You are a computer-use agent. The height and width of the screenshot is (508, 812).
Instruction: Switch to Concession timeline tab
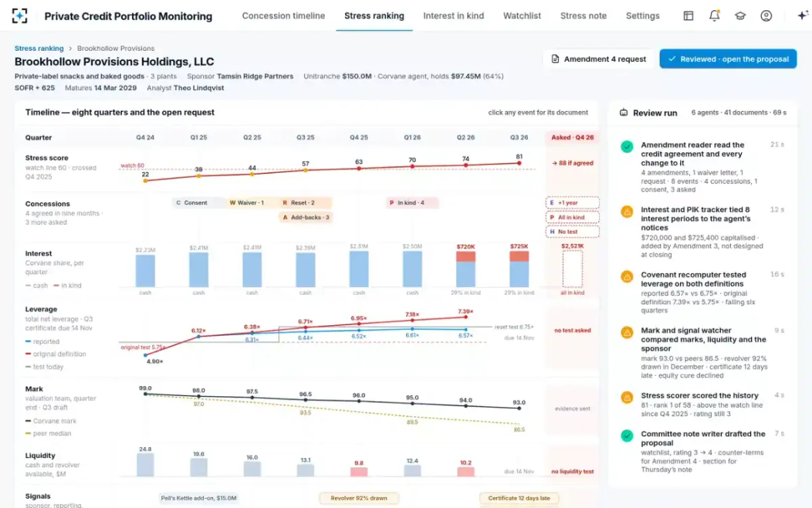(284, 16)
